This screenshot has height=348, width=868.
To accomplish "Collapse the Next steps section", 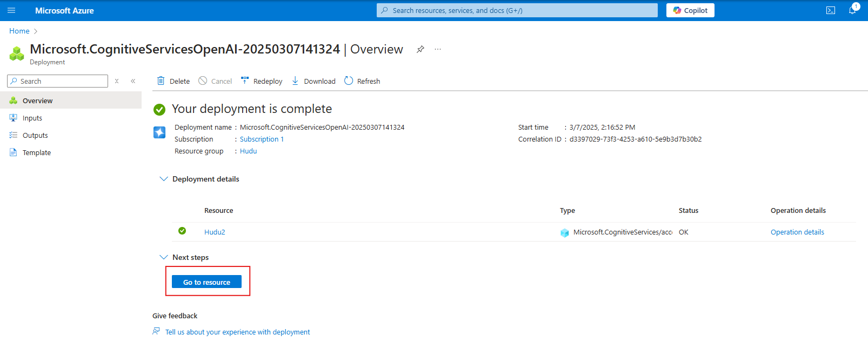I will click(164, 257).
